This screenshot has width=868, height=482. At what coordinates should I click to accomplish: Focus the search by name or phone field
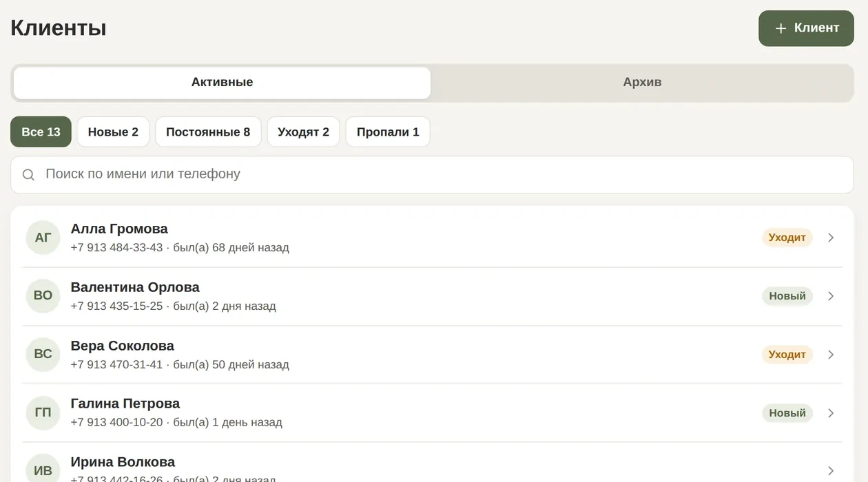click(432, 174)
